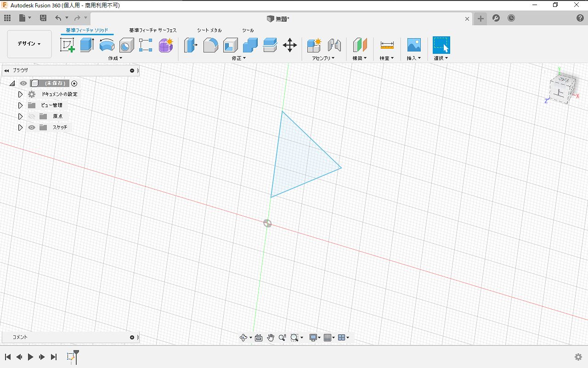
Task: Open the 作成 dropdown menu
Action: pyautogui.click(x=115, y=58)
